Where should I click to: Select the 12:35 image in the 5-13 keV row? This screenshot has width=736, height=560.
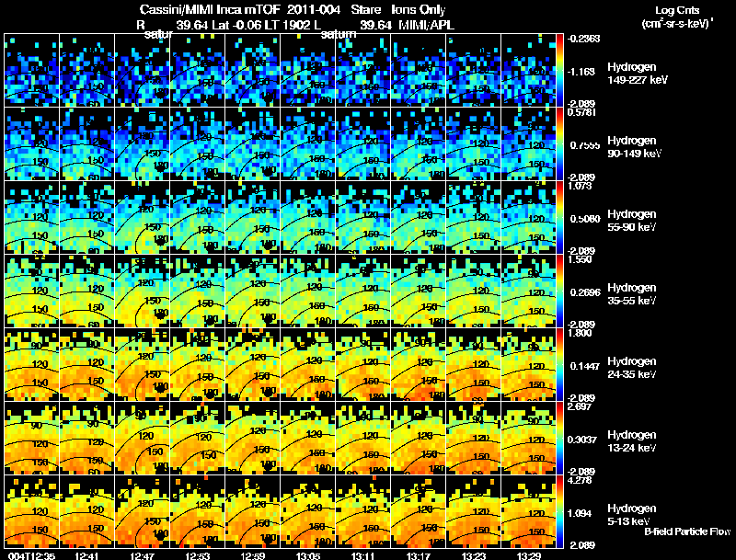[31, 511]
